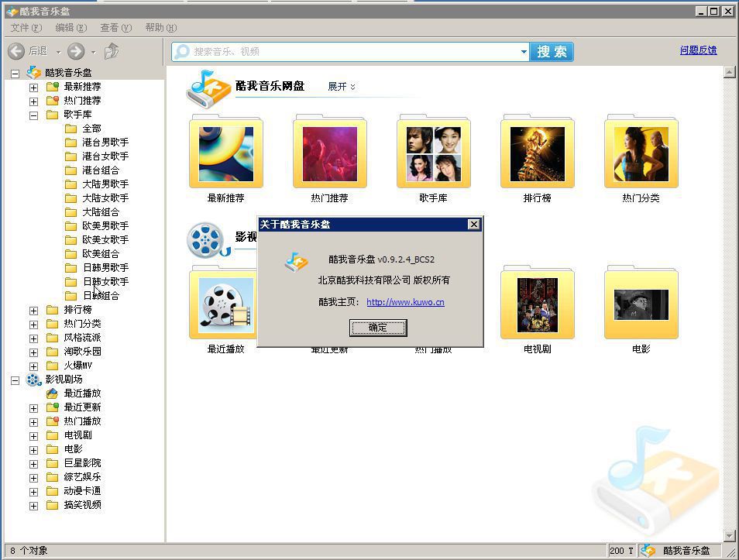Expand the 展开 toggle next to 酷我音乐网盘
This screenshot has width=739, height=560.
[x=341, y=87]
